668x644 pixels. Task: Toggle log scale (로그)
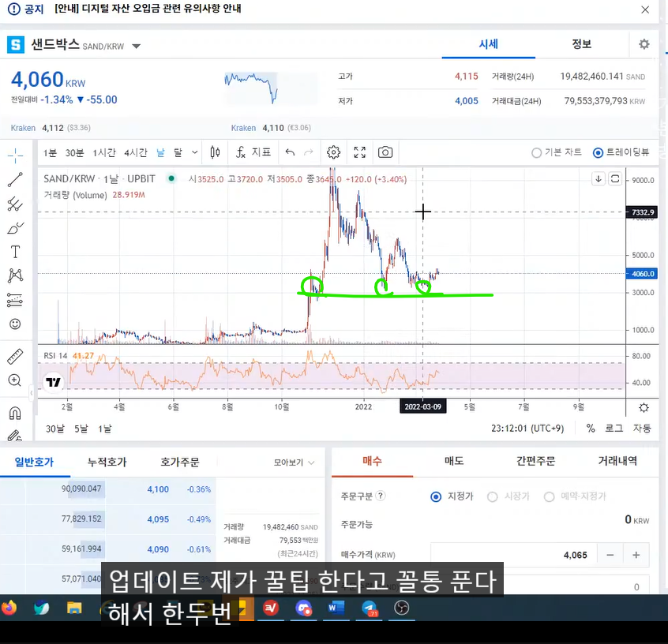click(x=614, y=429)
